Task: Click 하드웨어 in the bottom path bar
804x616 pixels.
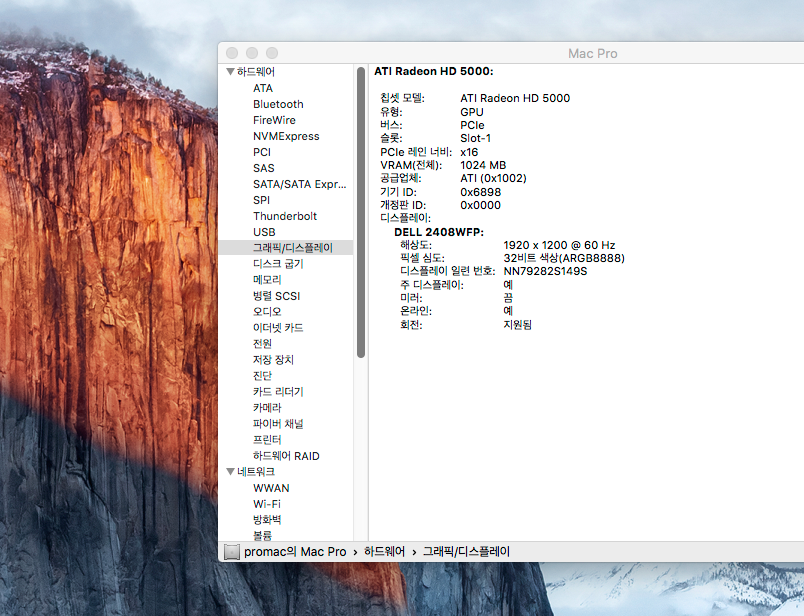Action: pyautogui.click(x=384, y=552)
